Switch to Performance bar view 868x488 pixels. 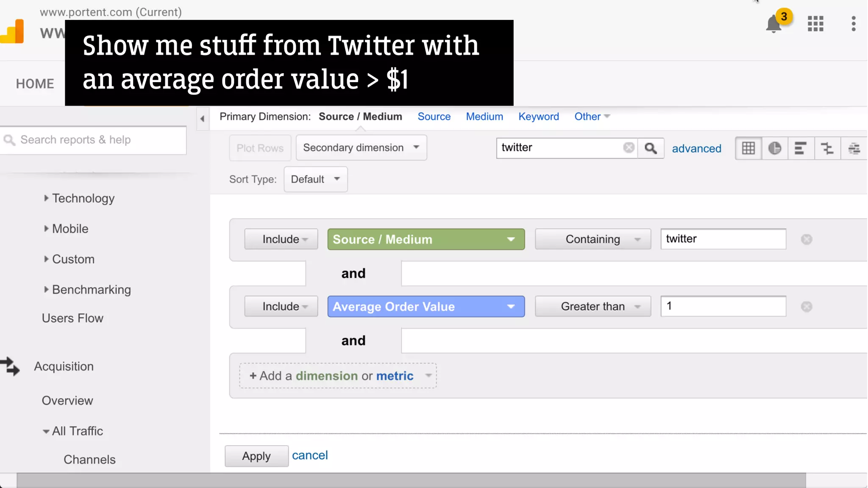point(801,148)
